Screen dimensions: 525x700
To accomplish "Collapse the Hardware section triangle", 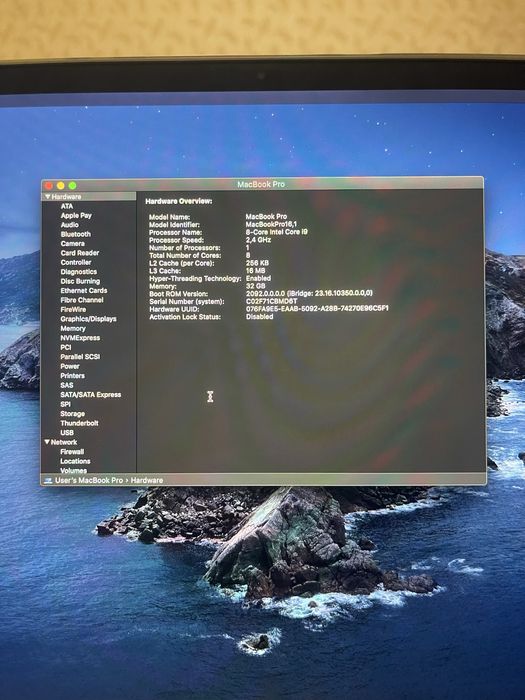I will pyautogui.click(x=47, y=196).
